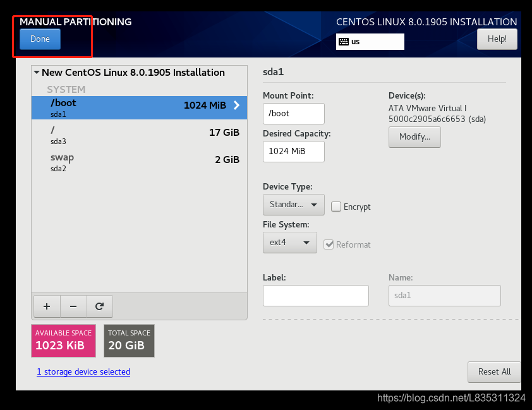
Task: Toggle the Encrypt checkbox
Action: coord(336,207)
